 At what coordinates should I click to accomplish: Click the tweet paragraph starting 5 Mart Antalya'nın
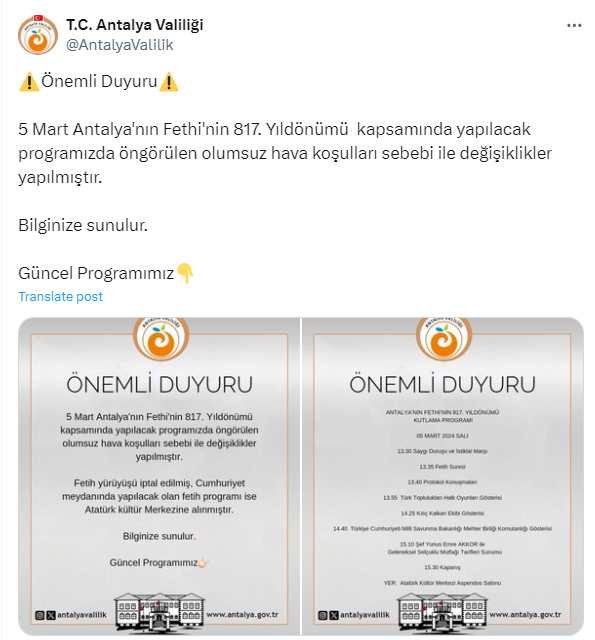coord(285,153)
